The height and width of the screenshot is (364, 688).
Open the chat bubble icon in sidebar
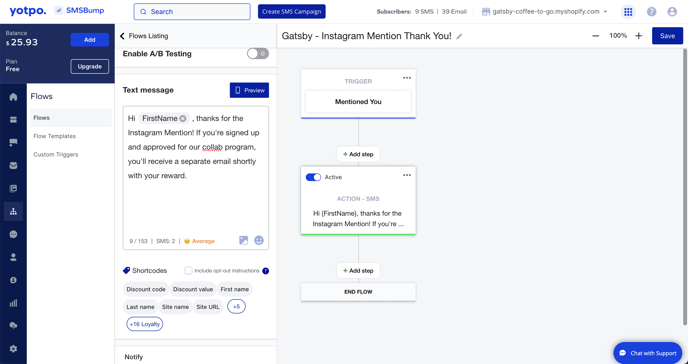tap(13, 234)
